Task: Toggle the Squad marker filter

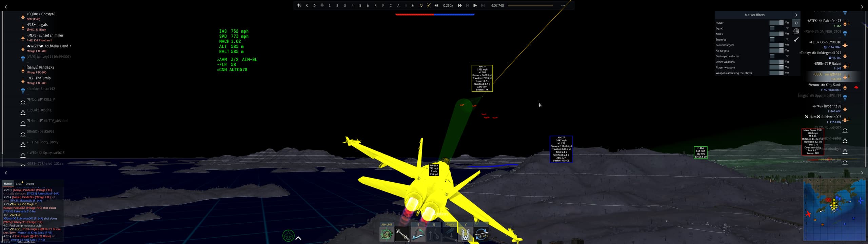Action: [x=776, y=28]
